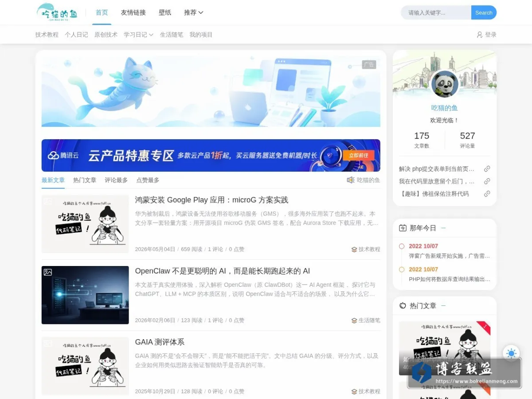Click the link icon beside 我在代码里故意留个后门

click(x=487, y=181)
